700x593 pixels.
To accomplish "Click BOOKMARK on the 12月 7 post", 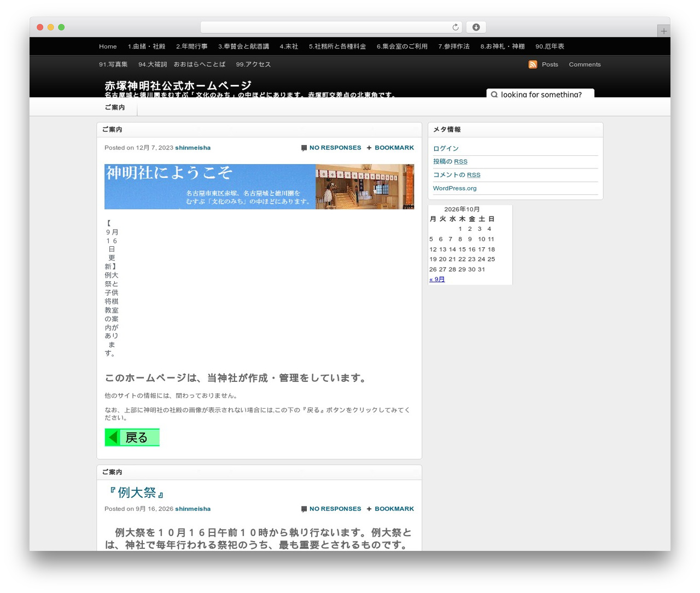I will pyautogui.click(x=394, y=148).
